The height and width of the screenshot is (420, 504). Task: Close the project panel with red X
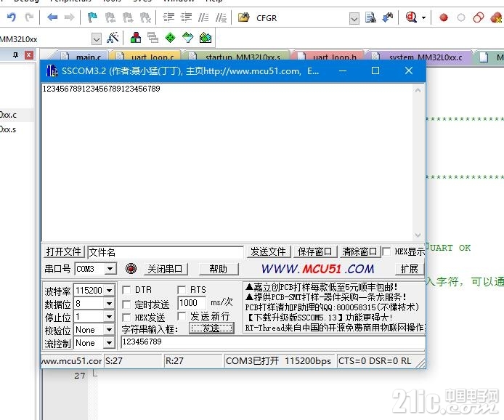29,55
